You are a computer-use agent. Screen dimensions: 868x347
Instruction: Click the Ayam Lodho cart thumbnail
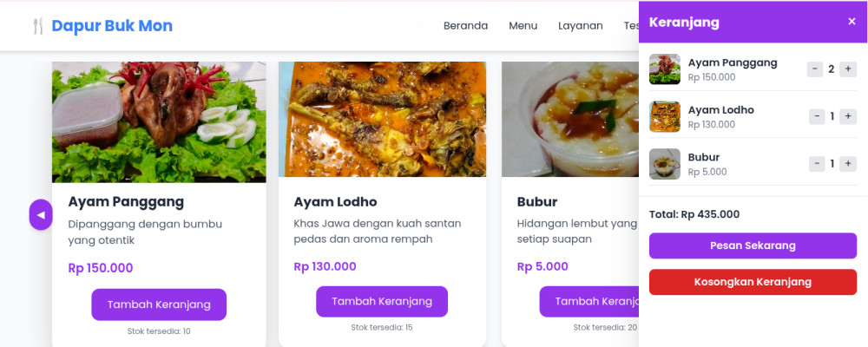tap(665, 116)
